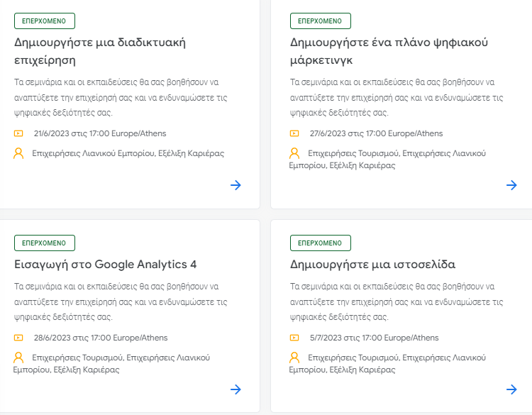Click the person icon on the μάρκετινγκ card
The image size is (532, 415).
coord(294,153)
